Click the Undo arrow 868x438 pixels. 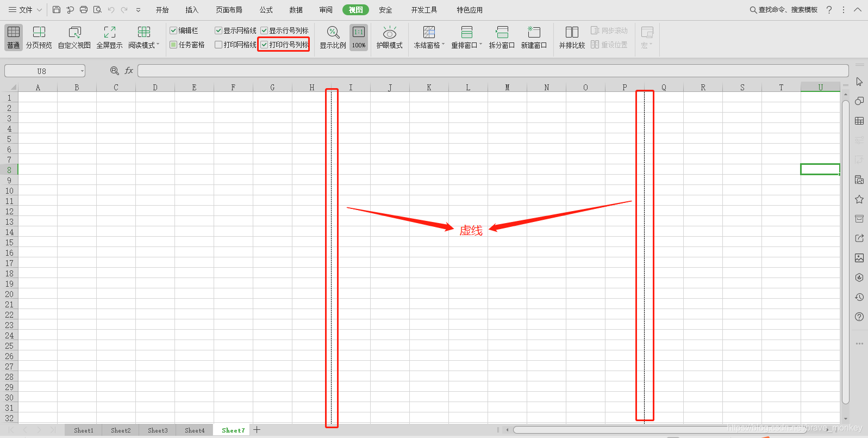click(x=111, y=10)
